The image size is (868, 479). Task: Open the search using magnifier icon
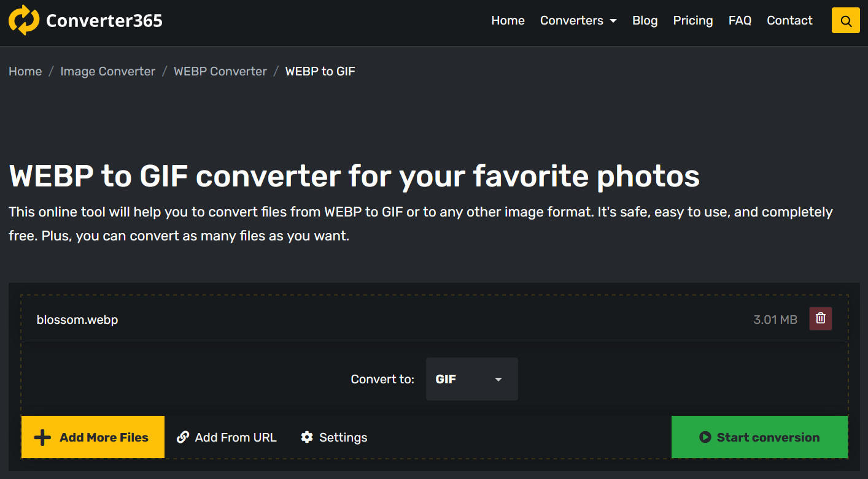pos(846,21)
